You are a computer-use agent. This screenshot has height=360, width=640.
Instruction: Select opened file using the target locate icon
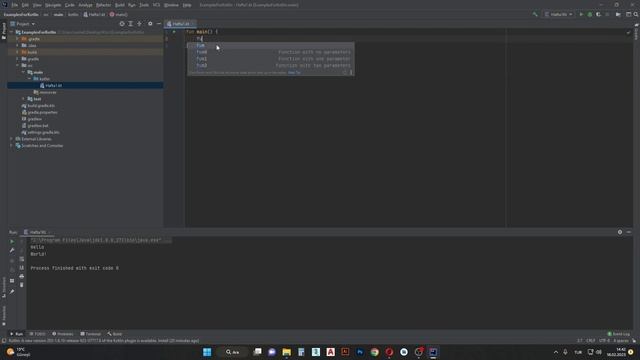pyautogui.click(x=122, y=24)
